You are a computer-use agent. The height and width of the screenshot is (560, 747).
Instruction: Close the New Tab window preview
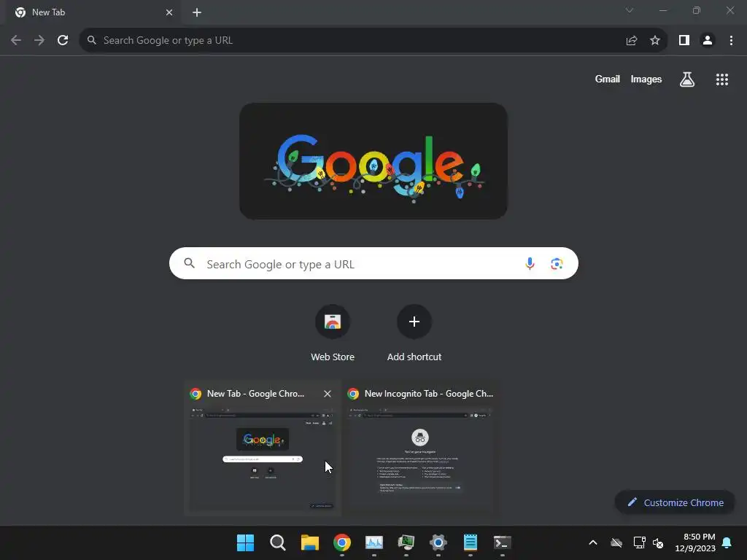click(x=328, y=394)
